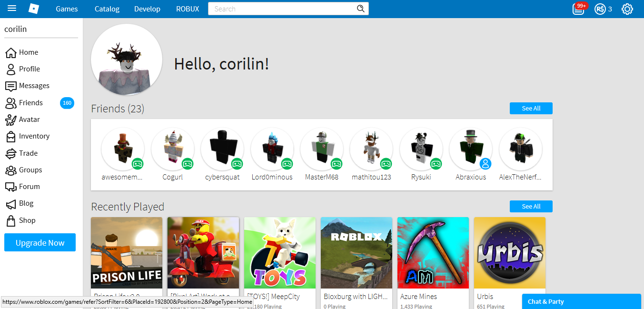Click the Robux balance number 3
Screen dimensions: 644x309
point(610,9)
